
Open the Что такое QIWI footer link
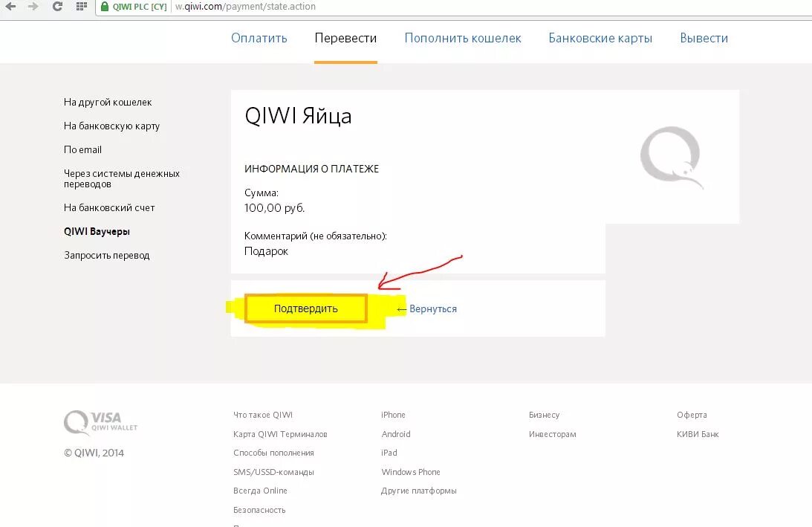[263, 415]
